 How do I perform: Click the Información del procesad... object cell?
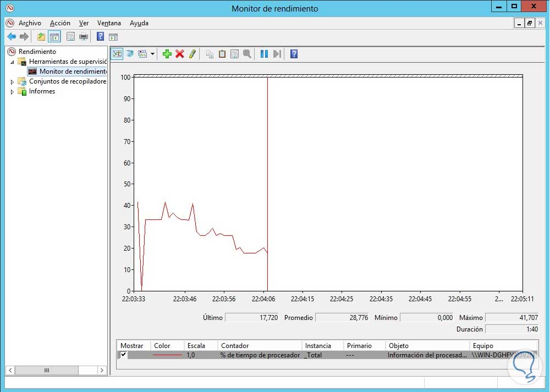pos(427,355)
